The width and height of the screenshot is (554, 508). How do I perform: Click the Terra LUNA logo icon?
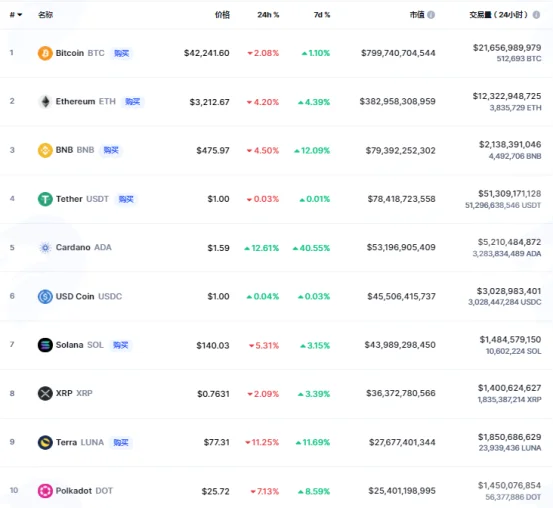coord(45,442)
